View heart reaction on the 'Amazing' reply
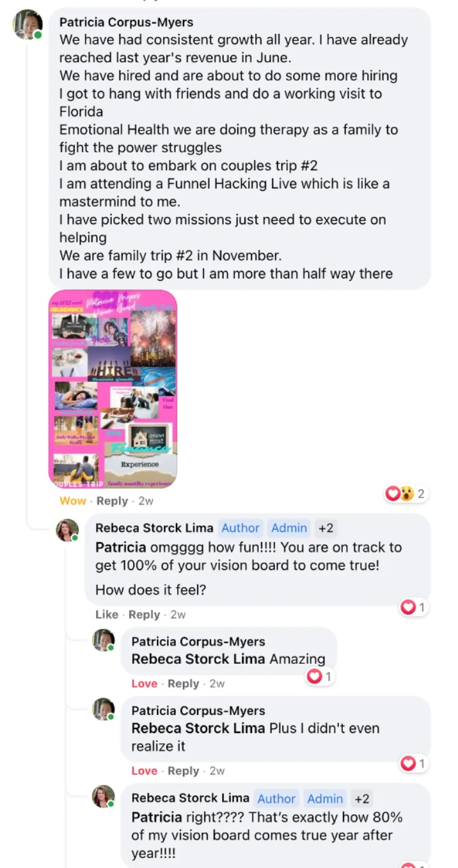 tap(320, 676)
